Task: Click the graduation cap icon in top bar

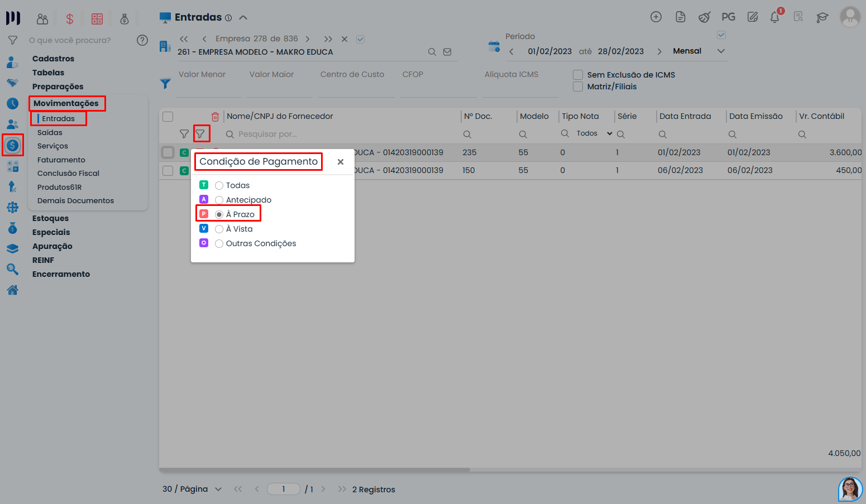Action: click(822, 17)
